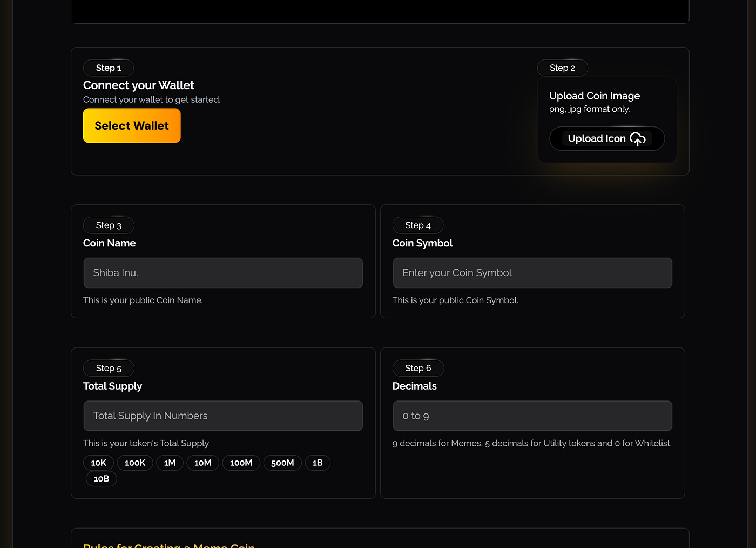Choose the 1M supply preset

pyautogui.click(x=170, y=463)
